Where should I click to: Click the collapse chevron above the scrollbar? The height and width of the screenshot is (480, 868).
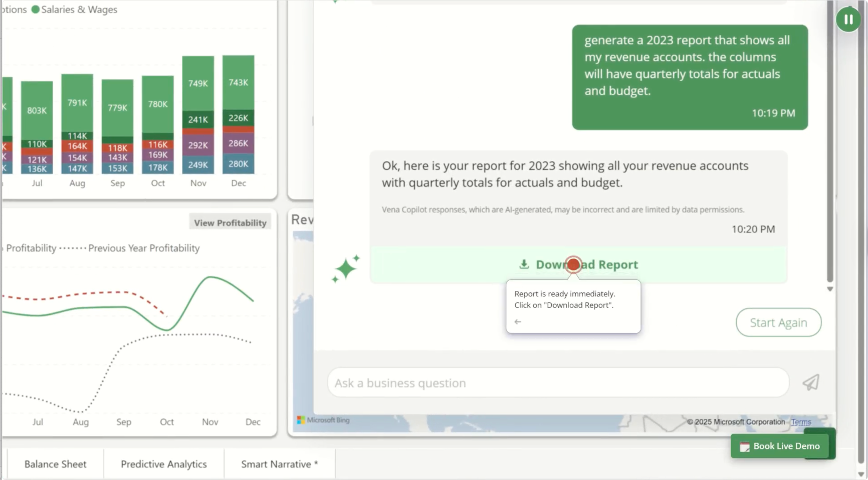coord(830,289)
